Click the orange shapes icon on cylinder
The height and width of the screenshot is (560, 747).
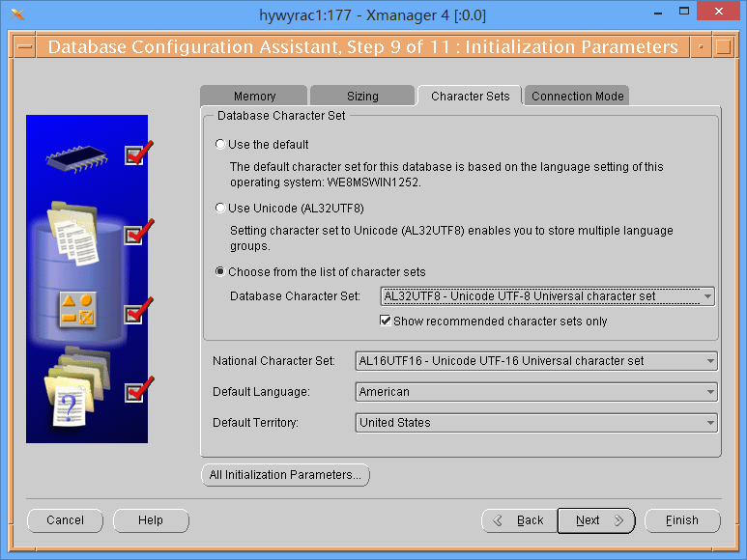point(77,310)
